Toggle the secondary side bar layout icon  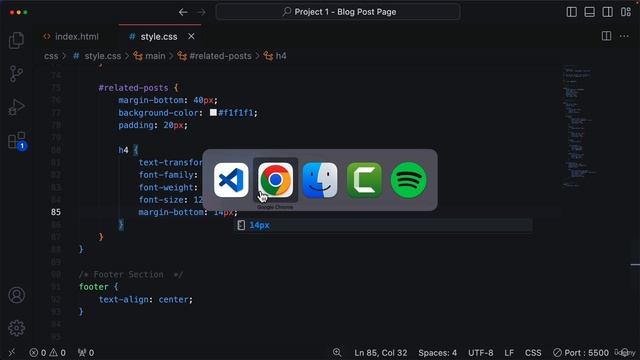pyautogui.click(x=607, y=12)
